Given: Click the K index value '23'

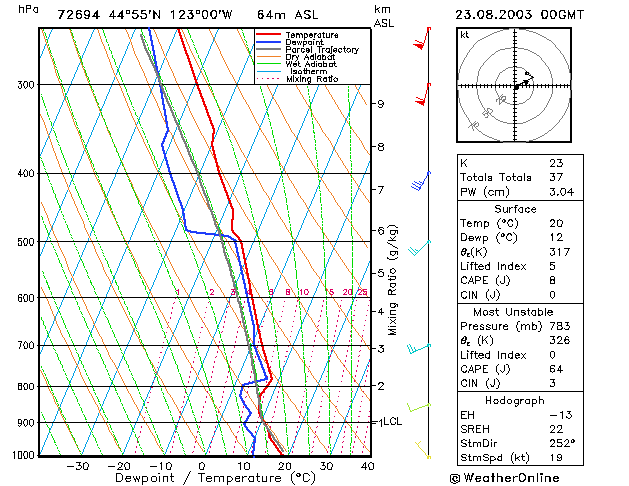Looking at the screenshot, I should [x=556, y=163].
